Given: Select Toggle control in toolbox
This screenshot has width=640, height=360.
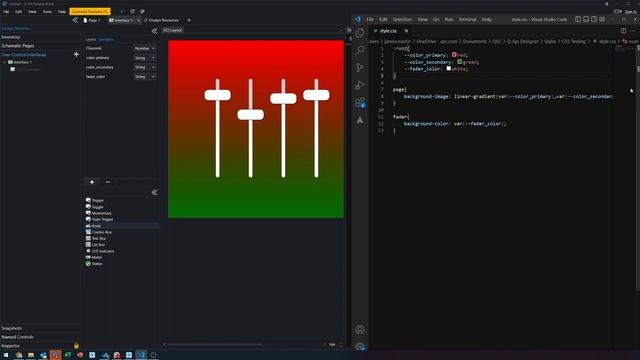Looking at the screenshot, I should click(95, 207).
